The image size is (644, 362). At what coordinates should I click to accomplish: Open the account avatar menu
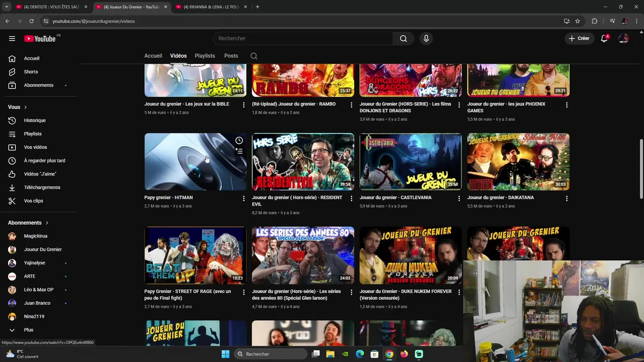pyautogui.click(x=623, y=38)
